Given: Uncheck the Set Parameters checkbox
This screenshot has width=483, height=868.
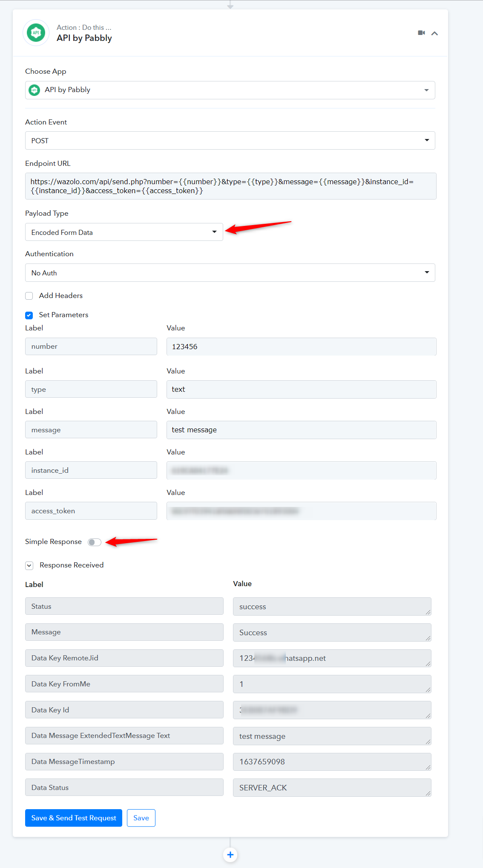Looking at the screenshot, I should pyautogui.click(x=29, y=315).
